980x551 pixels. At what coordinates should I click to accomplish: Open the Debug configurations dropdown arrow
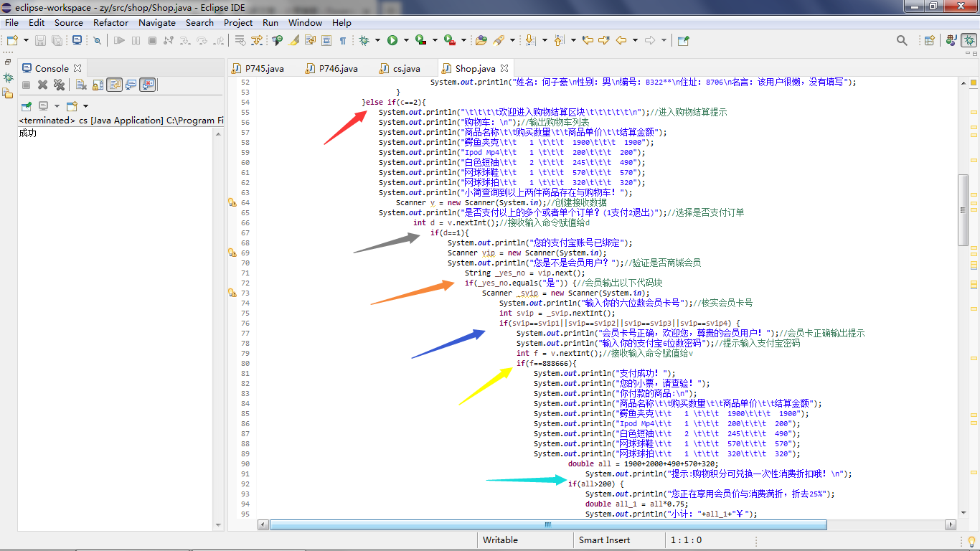(377, 40)
